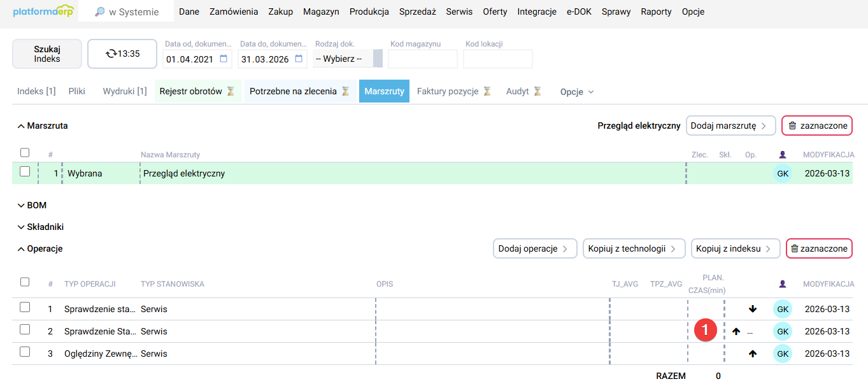Check the row checkbox next to 'Wybrana'

coord(25,173)
